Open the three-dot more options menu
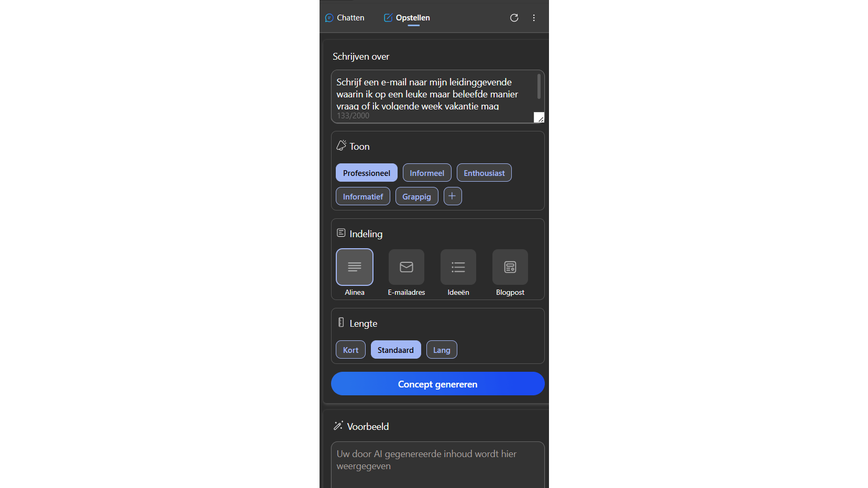868x488 pixels. pyautogui.click(x=534, y=18)
